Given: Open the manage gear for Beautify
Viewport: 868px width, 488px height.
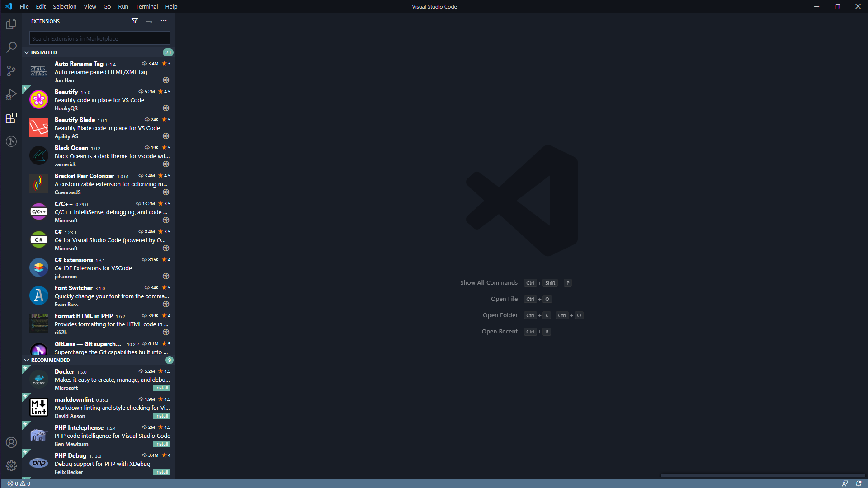Looking at the screenshot, I should click(x=166, y=108).
